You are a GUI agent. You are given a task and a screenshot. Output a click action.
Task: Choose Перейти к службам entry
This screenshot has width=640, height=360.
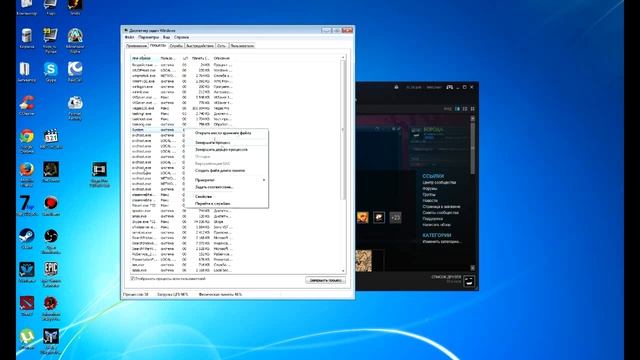point(213,203)
